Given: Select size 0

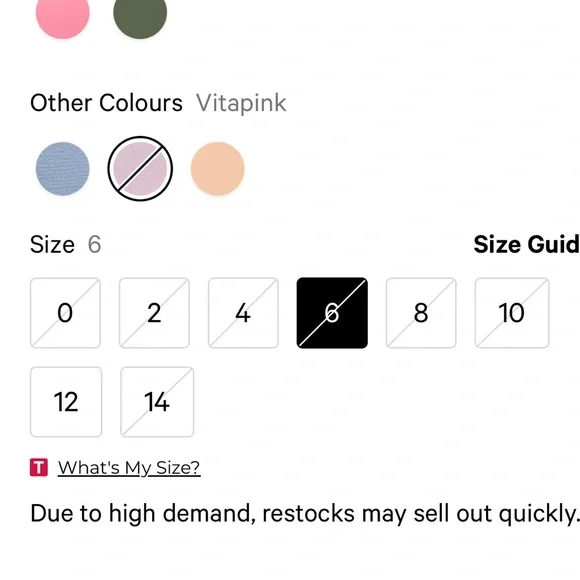Looking at the screenshot, I should point(65,313).
